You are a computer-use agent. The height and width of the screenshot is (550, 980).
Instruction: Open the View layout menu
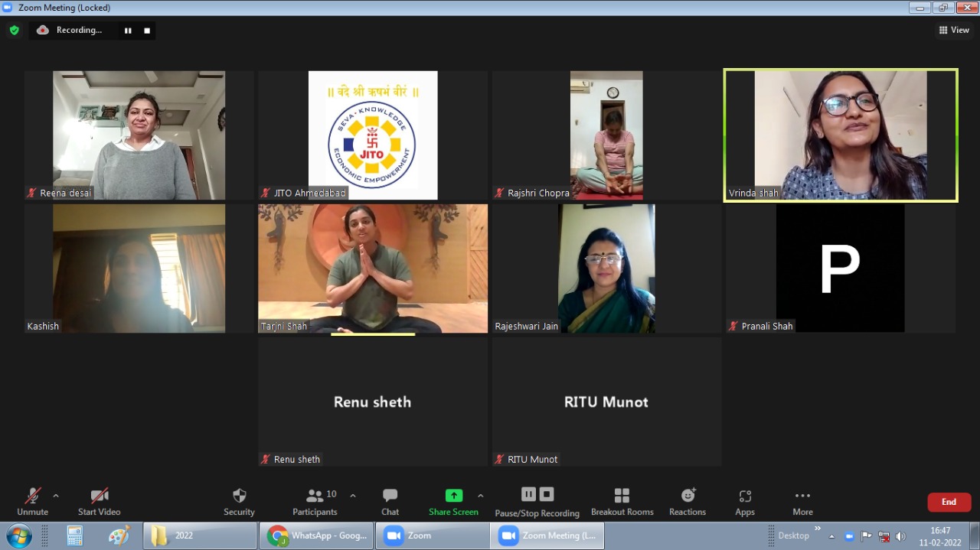[x=954, y=30]
